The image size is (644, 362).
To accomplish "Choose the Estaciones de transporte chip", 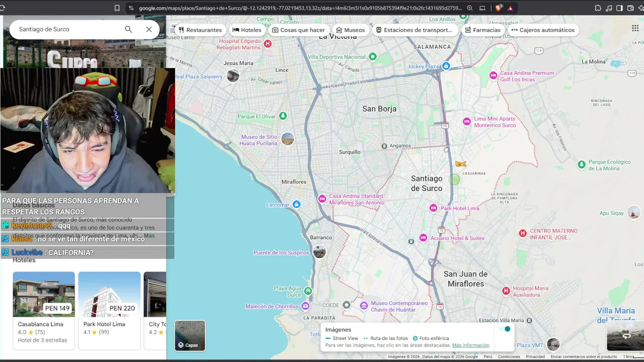I will 414,30.
